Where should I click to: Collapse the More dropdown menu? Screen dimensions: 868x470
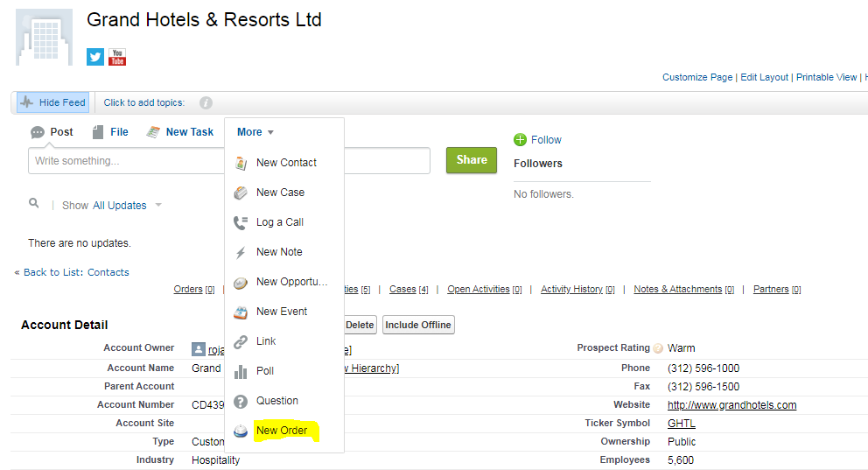[x=255, y=132]
